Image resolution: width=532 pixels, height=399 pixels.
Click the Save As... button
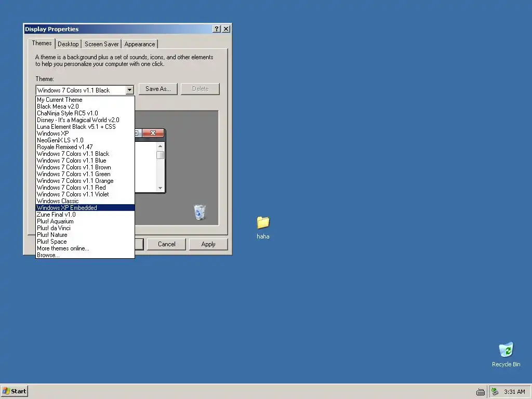click(158, 89)
